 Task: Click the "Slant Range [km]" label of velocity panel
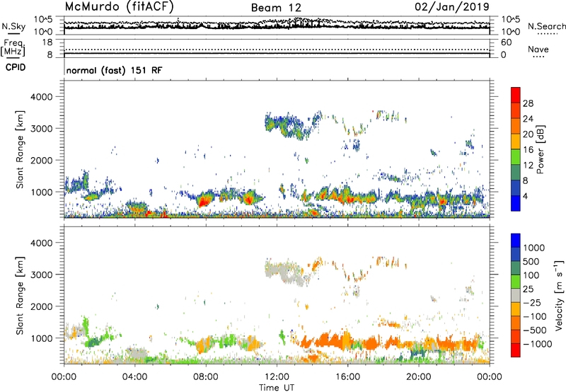20,295
